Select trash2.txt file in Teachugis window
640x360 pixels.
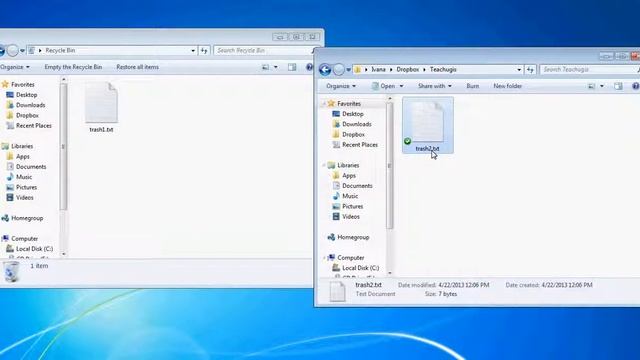coord(427,125)
